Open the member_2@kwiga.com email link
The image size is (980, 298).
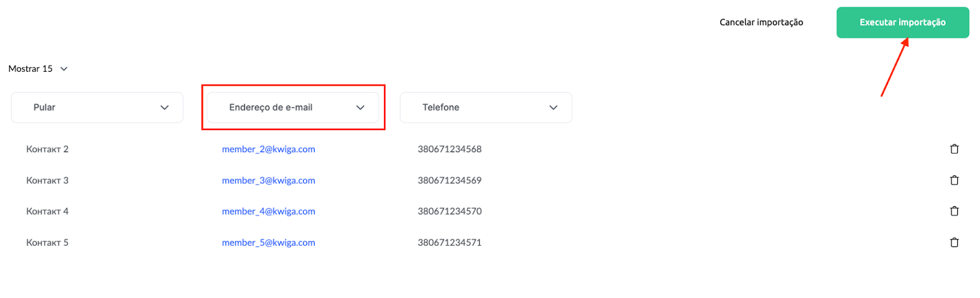coord(268,149)
